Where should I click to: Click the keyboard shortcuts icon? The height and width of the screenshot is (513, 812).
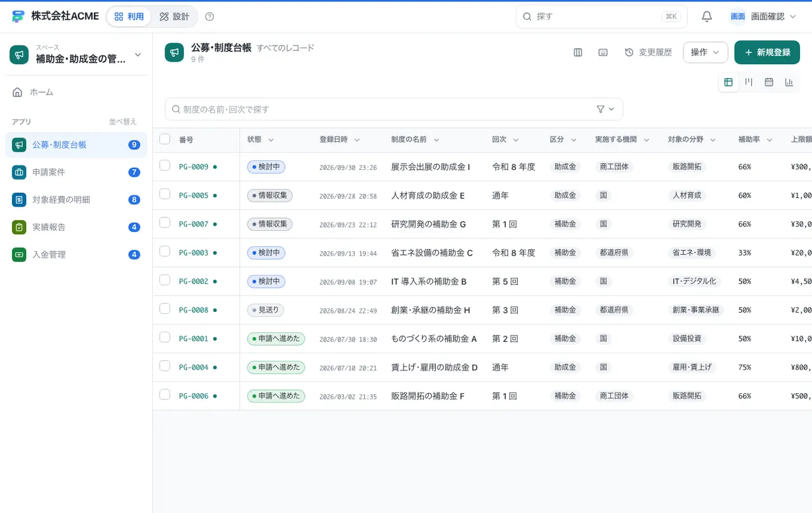pyautogui.click(x=603, y=53)
